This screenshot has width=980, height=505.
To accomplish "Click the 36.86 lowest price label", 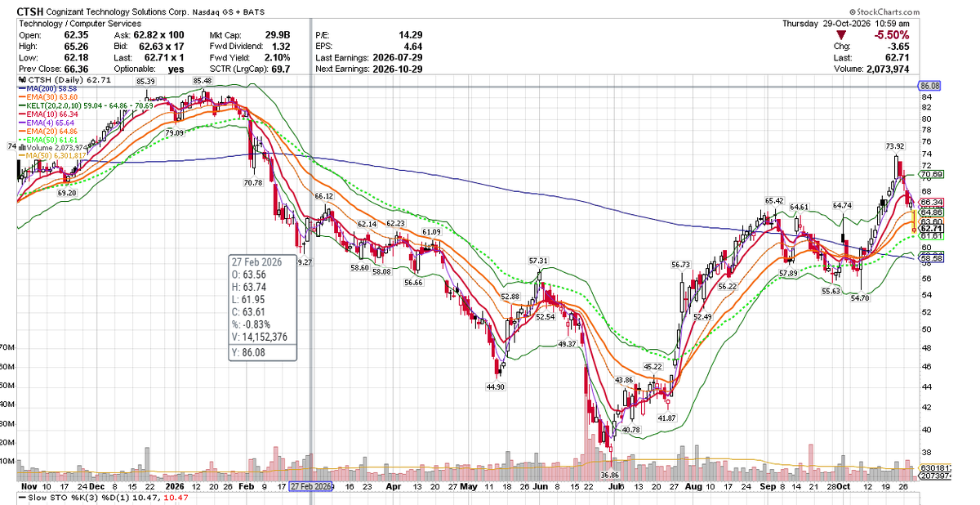I will click(612, 474).
